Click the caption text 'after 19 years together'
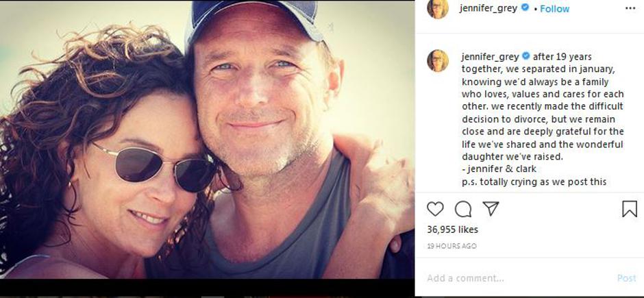Viewport: 644px width, 298px height. tap(562, 56)
